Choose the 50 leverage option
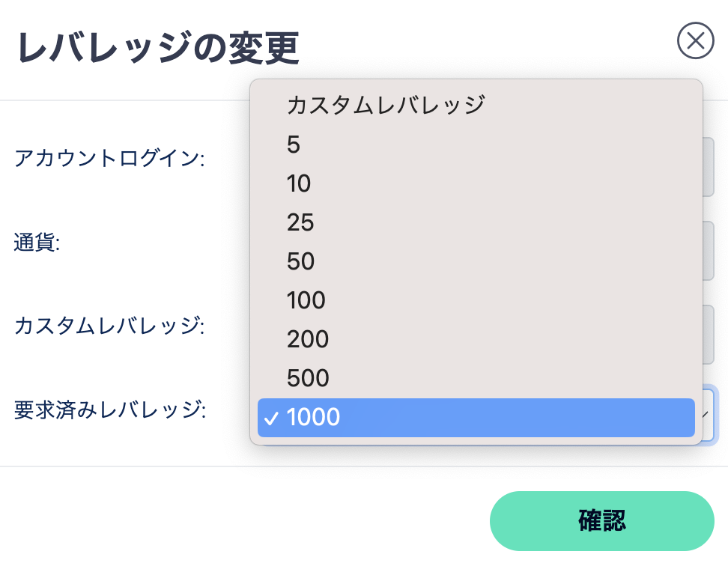Viewport: 728px width, 572px height. (x=300, y=261)
